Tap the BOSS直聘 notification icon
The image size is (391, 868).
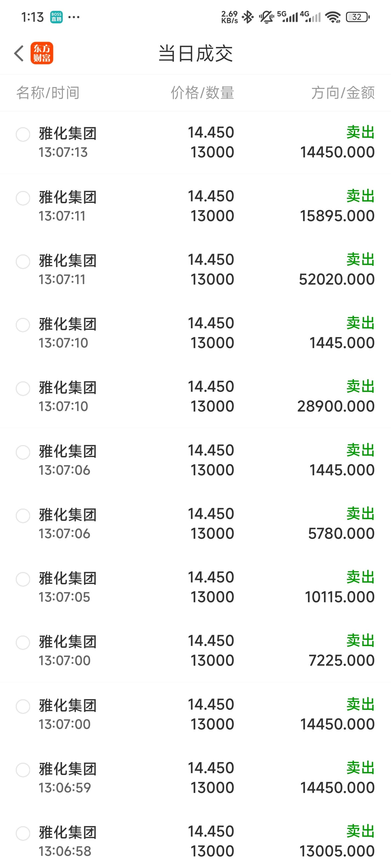(x=56, y=17)
